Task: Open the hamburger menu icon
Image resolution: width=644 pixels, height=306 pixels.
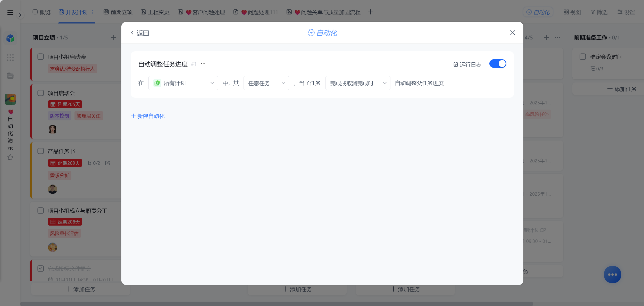Action: click(10, 13)
